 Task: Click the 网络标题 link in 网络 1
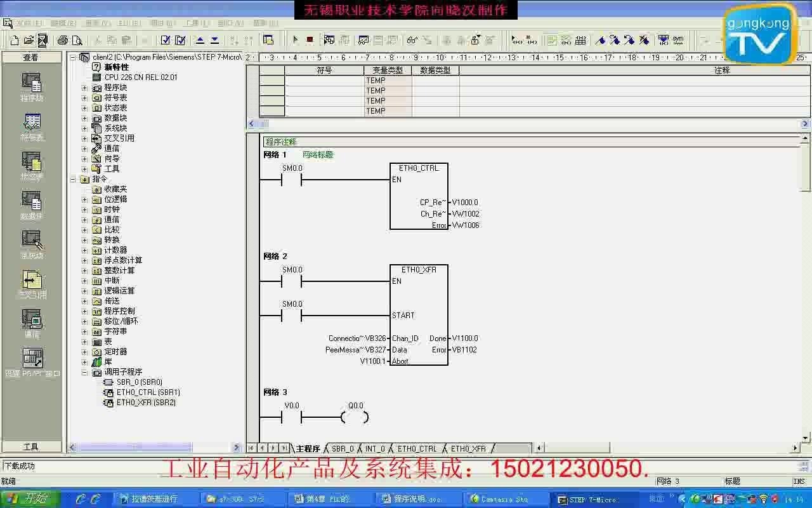[x=320, y=154]
